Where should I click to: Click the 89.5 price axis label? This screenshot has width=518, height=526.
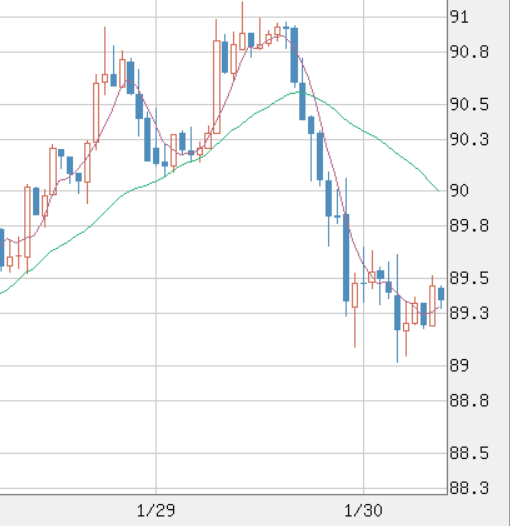[x=469, y=278]
